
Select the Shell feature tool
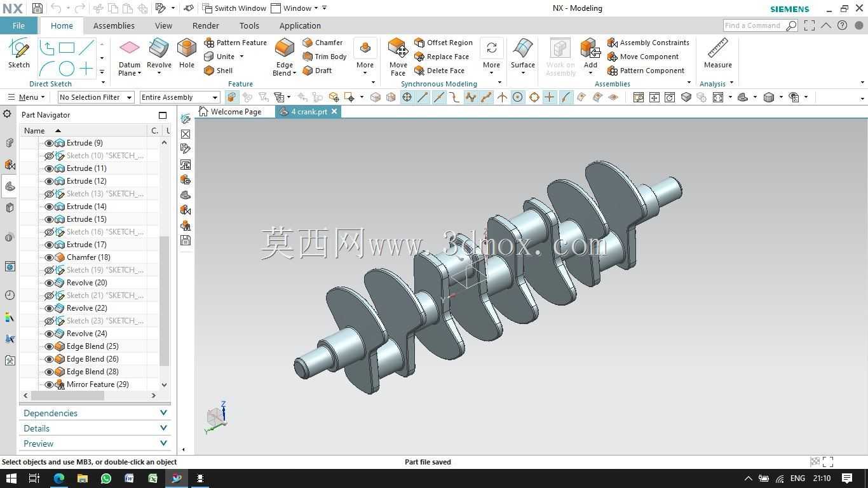[219, 71]
